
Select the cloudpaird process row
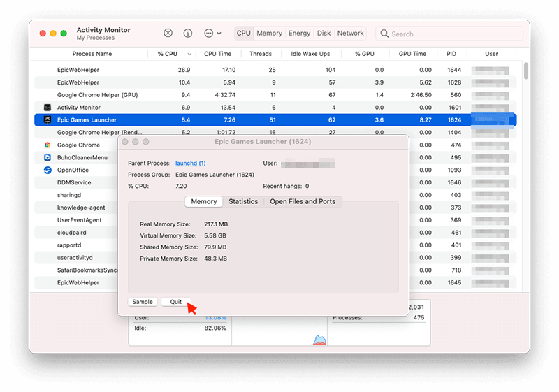tap(76, 233)
